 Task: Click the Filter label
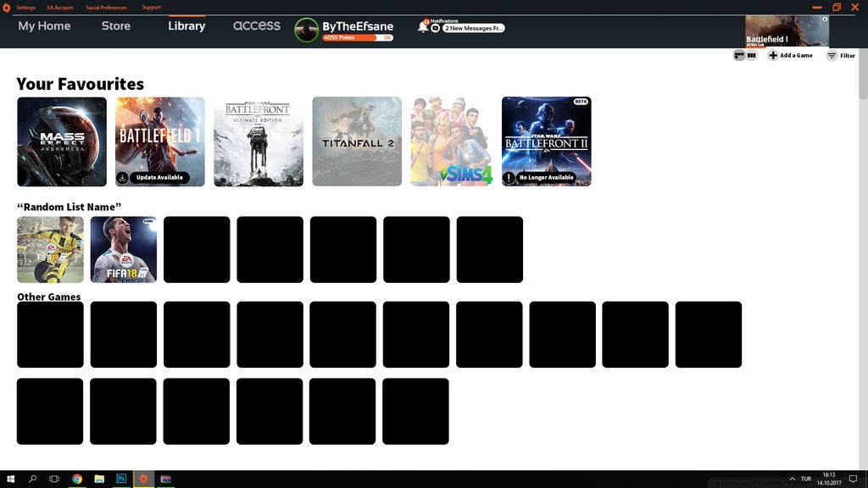tap(848, 56)
